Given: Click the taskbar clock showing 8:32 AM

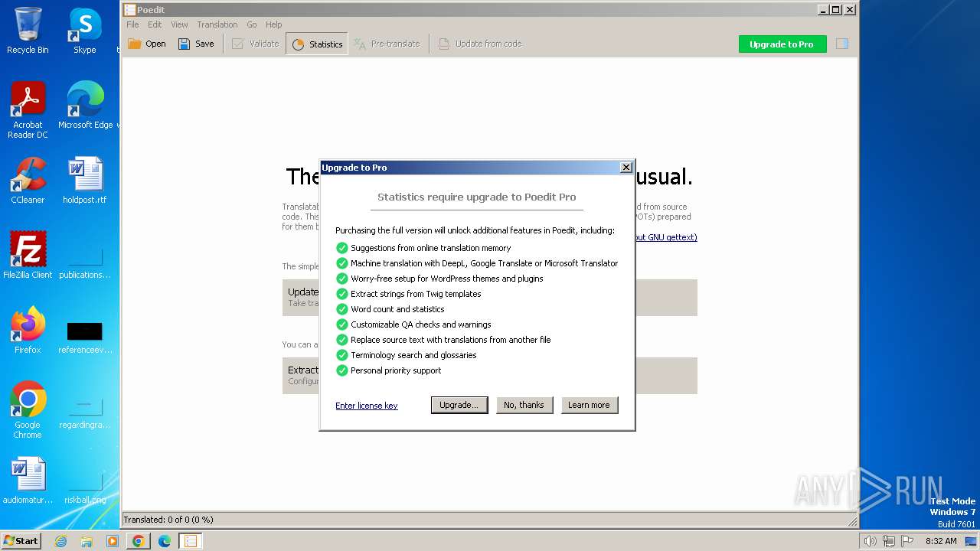Looking at the screenshot, I should (x=941, y=541).
